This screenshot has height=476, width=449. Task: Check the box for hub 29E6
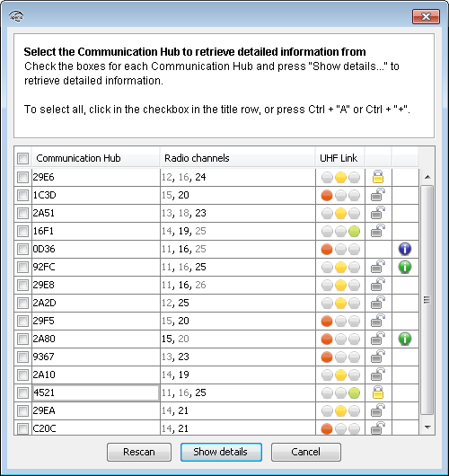click(x=22, y=177)
